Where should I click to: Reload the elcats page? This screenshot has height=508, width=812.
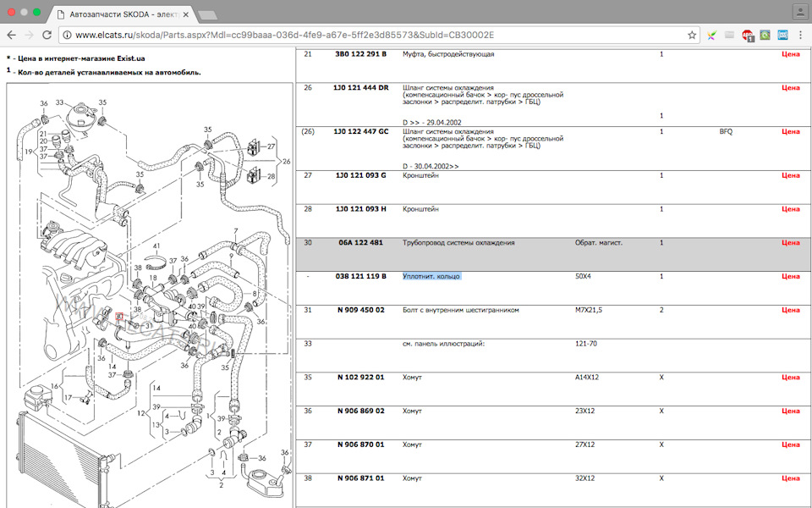47,35
